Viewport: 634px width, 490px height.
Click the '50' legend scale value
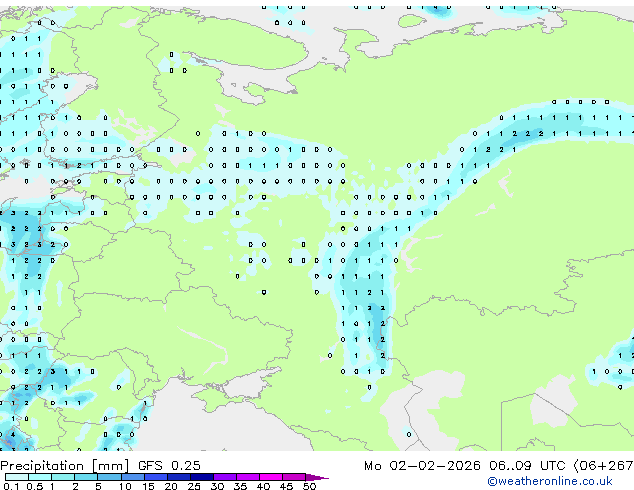309,486
